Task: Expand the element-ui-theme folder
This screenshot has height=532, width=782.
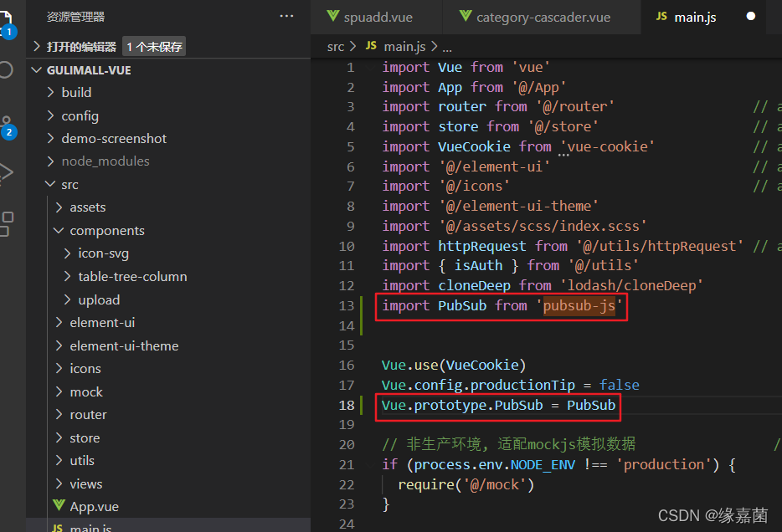Action: pos(59,345)
